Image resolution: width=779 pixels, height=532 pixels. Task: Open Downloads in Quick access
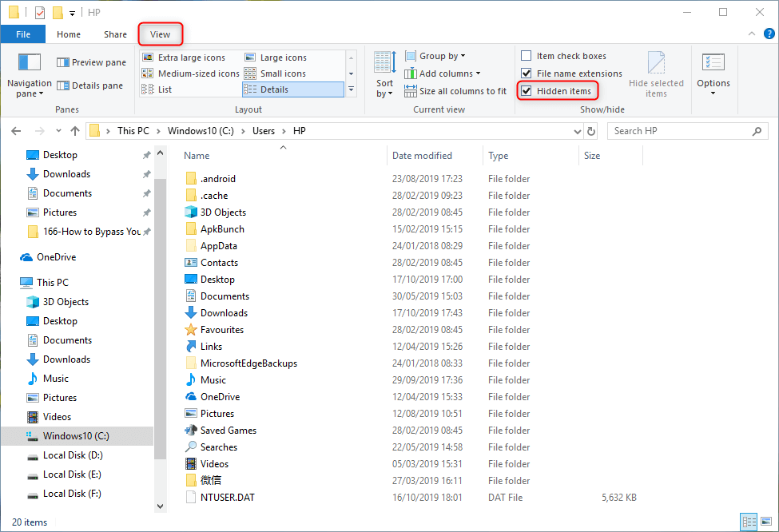tap(66, 174)
